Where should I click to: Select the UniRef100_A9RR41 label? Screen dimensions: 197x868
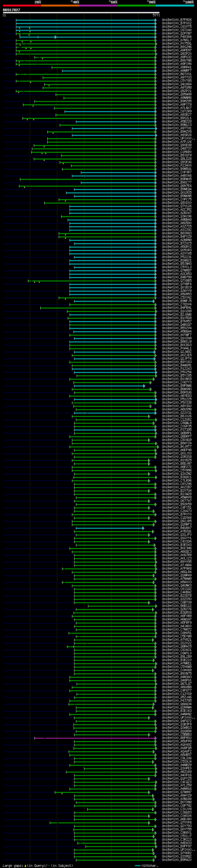177,67
